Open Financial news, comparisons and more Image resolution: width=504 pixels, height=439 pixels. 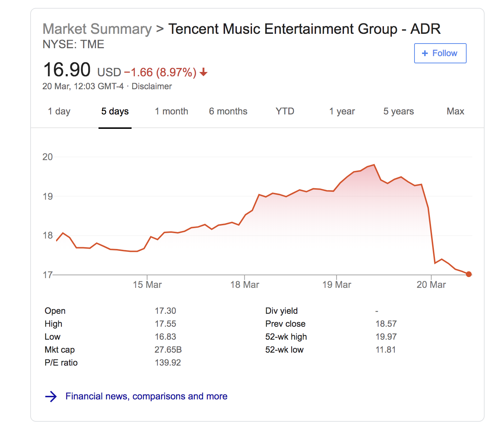click(x=146, y=396)
